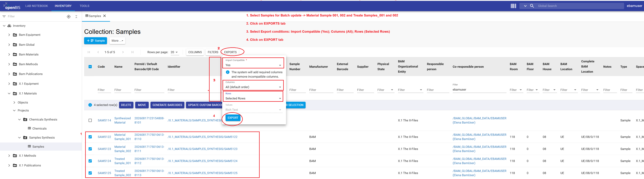Click the Co-responsible person filter field
644x179 pixels.
[x=479, y=90]
